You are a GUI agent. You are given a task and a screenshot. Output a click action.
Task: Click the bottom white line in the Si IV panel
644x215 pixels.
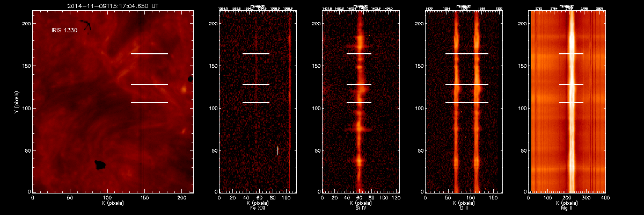pyautogui.click(x=358, y=103)
